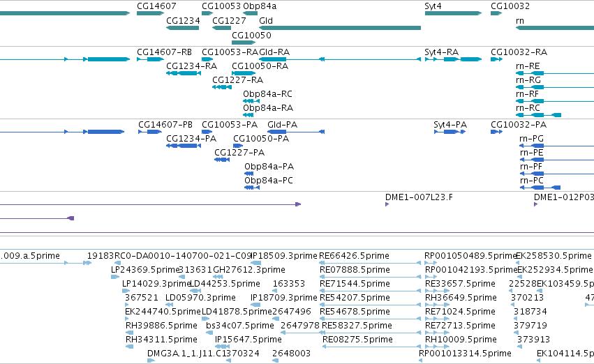594x364 pixels.
Task: Click EST IP18709.3prime
Action: click(x=284, y=298)
